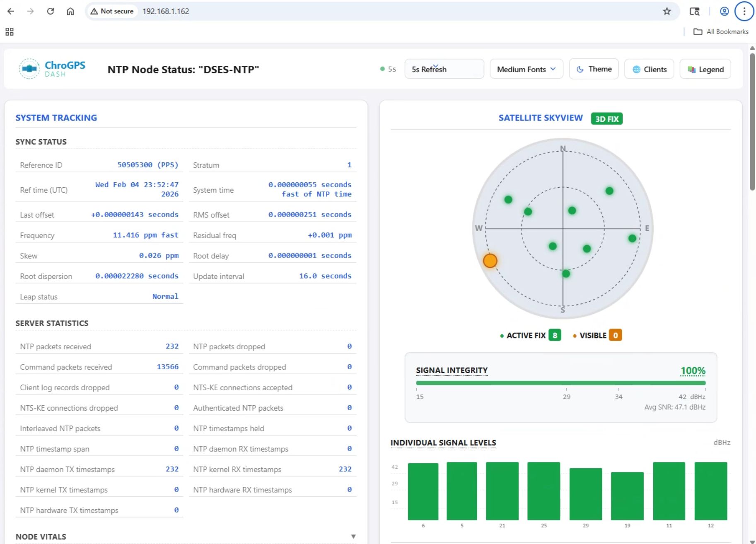Open the 5s Refresh dropdown

[x=444, y=69]
